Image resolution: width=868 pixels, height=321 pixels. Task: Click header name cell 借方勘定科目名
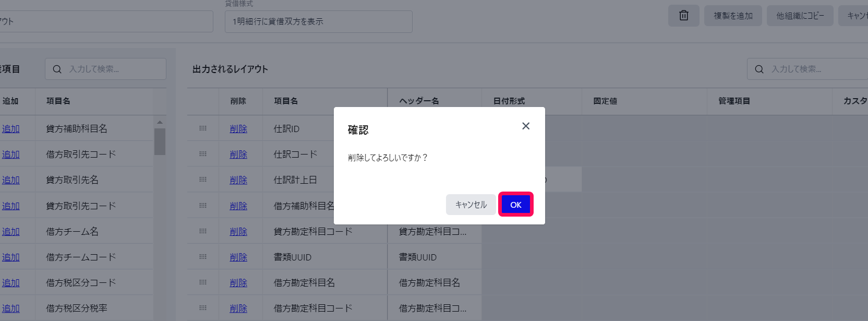435,282
